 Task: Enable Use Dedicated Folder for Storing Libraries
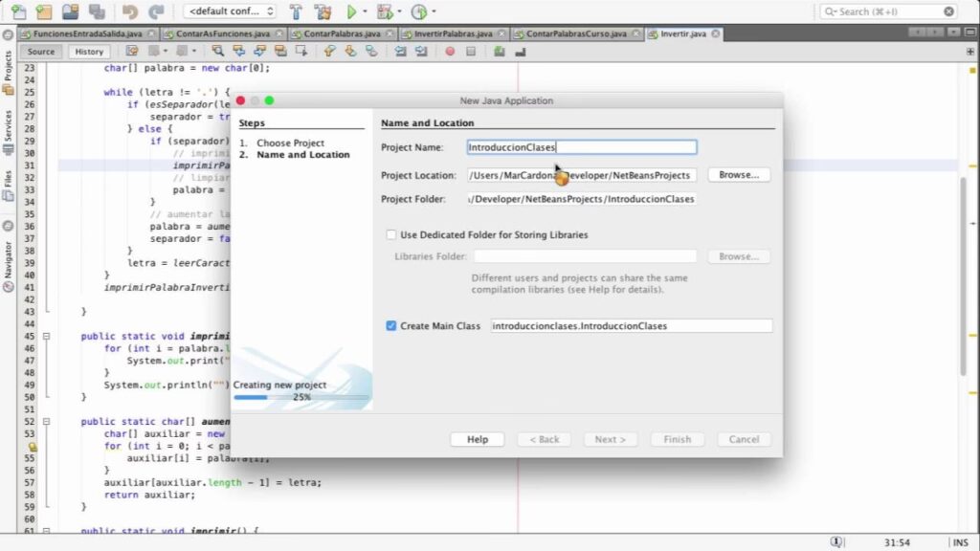[391, 234]
